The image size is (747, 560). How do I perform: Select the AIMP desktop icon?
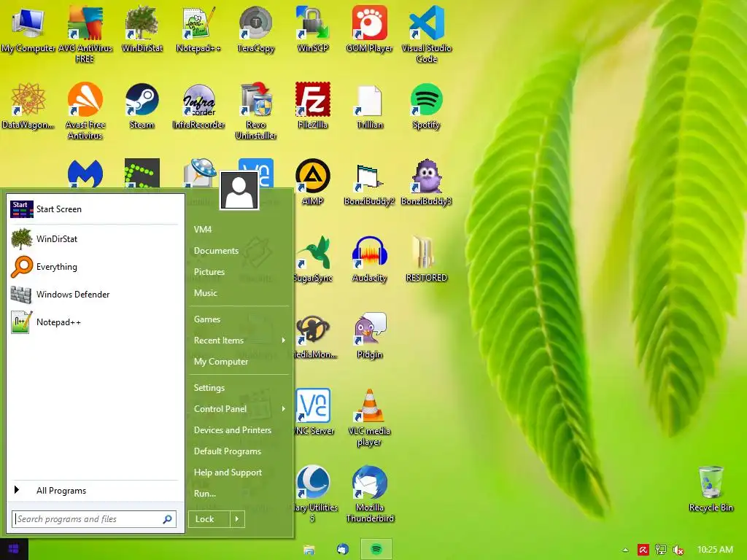tap(312, 182)
